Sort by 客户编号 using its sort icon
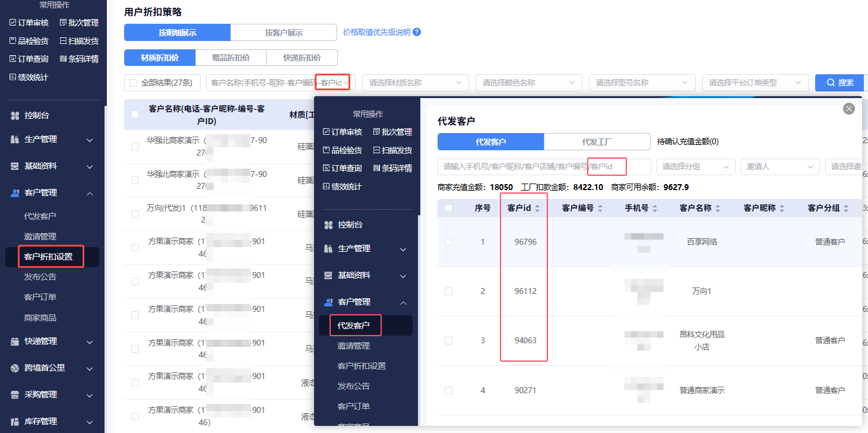 click(x=600, y=208)
